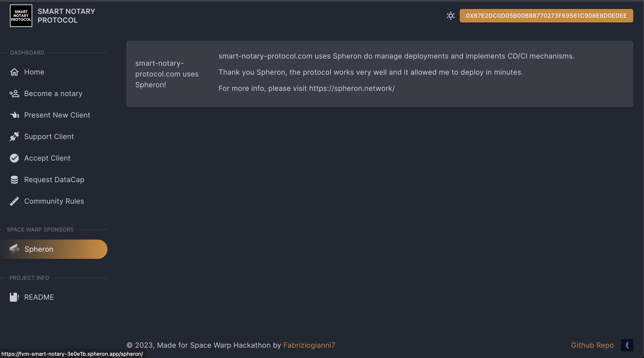Click the Fabriziogianni7 author link

click(309, 345)
